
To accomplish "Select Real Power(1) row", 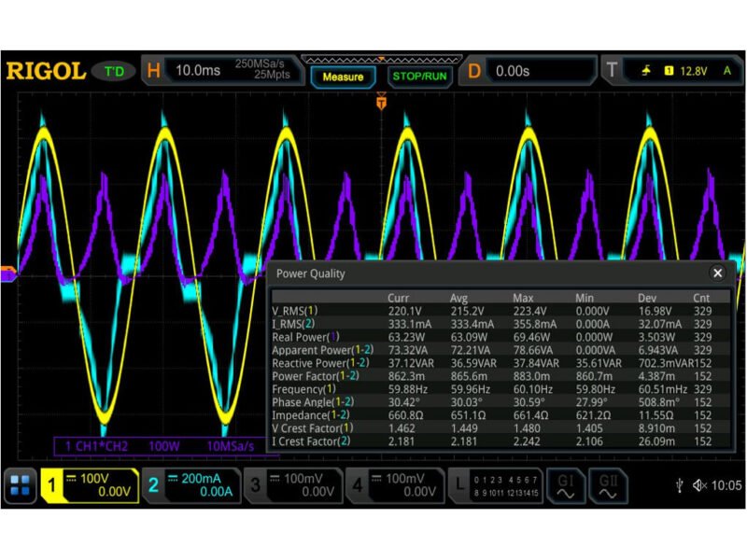I will point(500,337).
